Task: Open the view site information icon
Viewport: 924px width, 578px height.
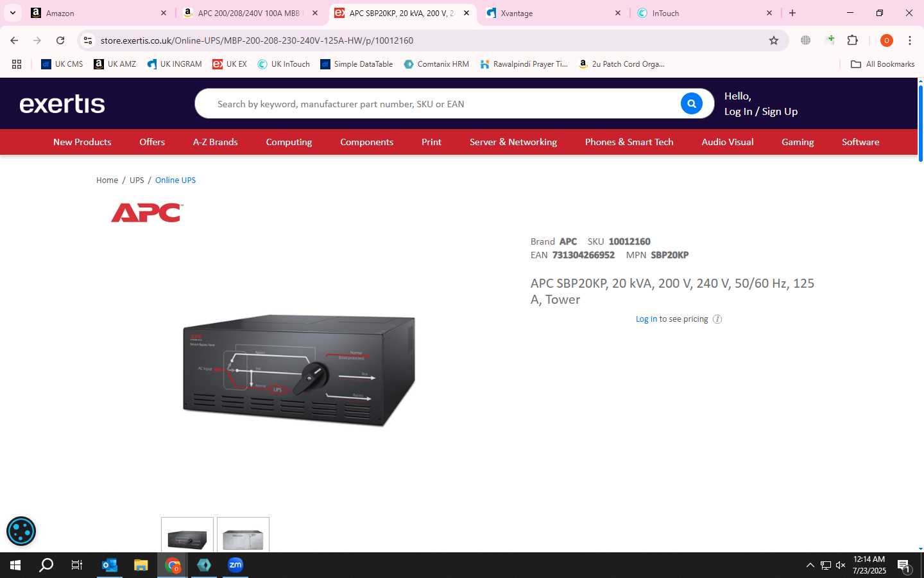Action: [88, 40]
